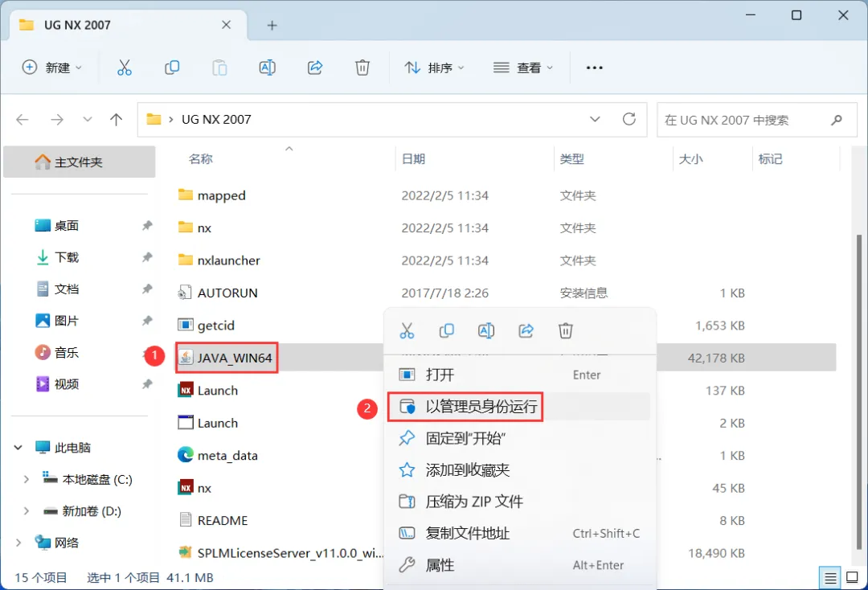
Task: Sort by Size (大小) column header
Action: [691, 159]
